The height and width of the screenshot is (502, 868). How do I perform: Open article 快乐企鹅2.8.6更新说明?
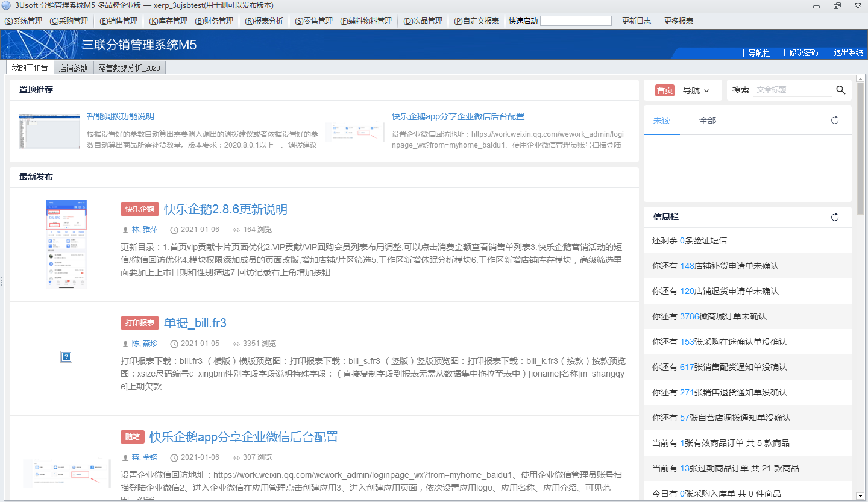click(225, 209)
